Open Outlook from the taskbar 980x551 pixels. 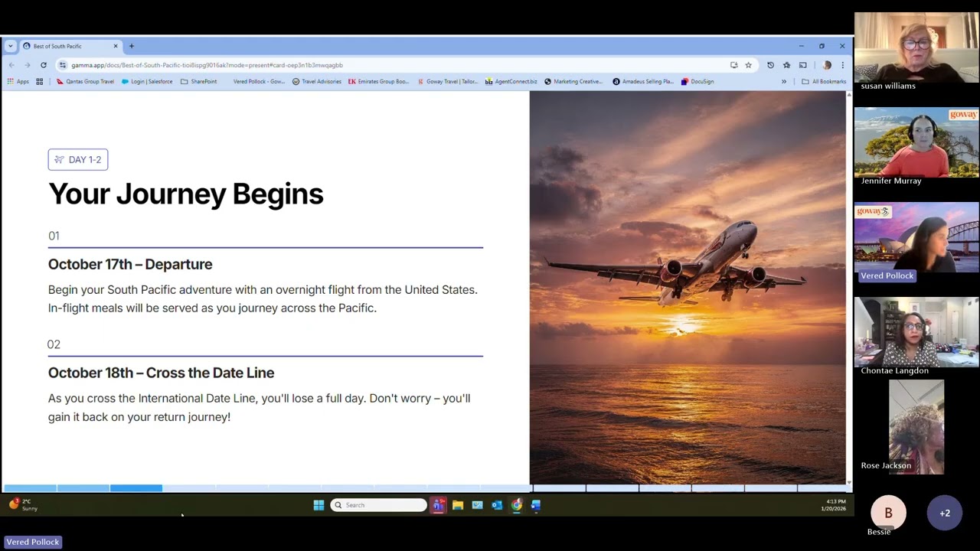497,505
